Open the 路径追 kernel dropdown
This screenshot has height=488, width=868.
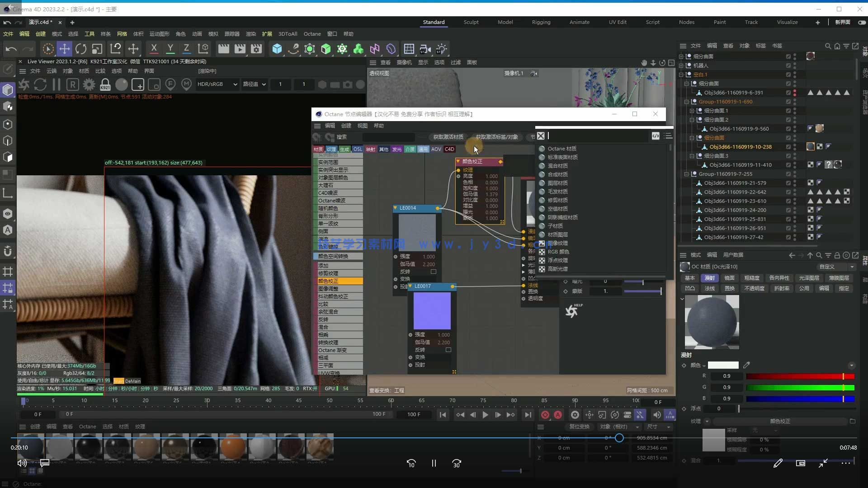[x=255, y=84]
